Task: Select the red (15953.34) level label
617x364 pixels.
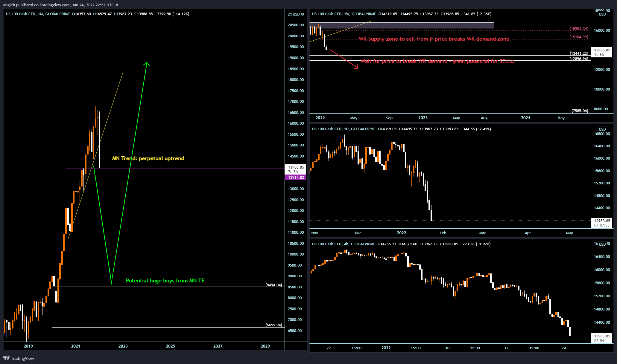Action: (x=579, y=29)
